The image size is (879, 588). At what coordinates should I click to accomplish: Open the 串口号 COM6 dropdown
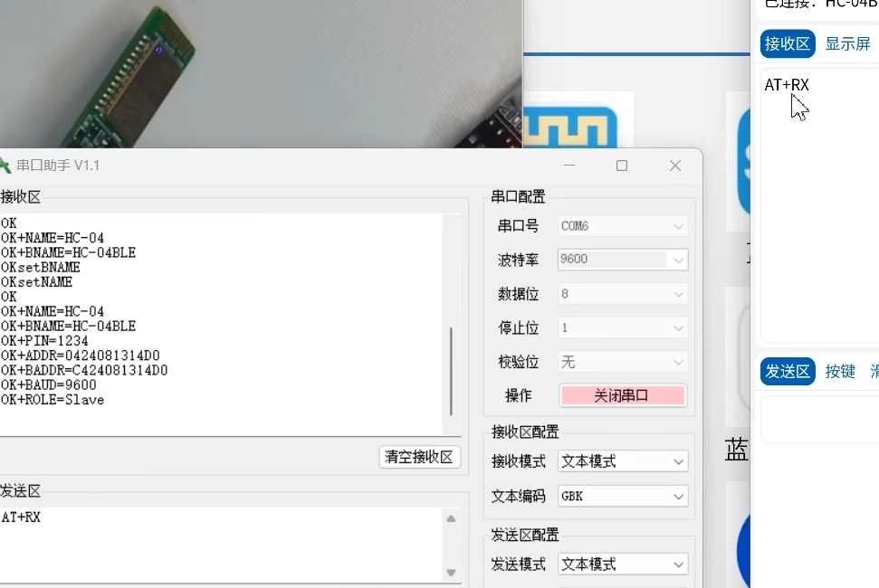622,225
